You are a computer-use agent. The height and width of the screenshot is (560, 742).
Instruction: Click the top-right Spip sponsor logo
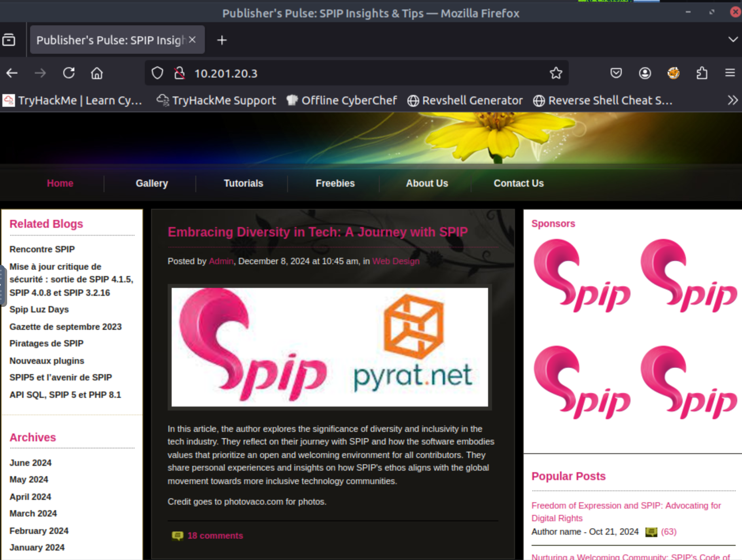pos(688,276)
